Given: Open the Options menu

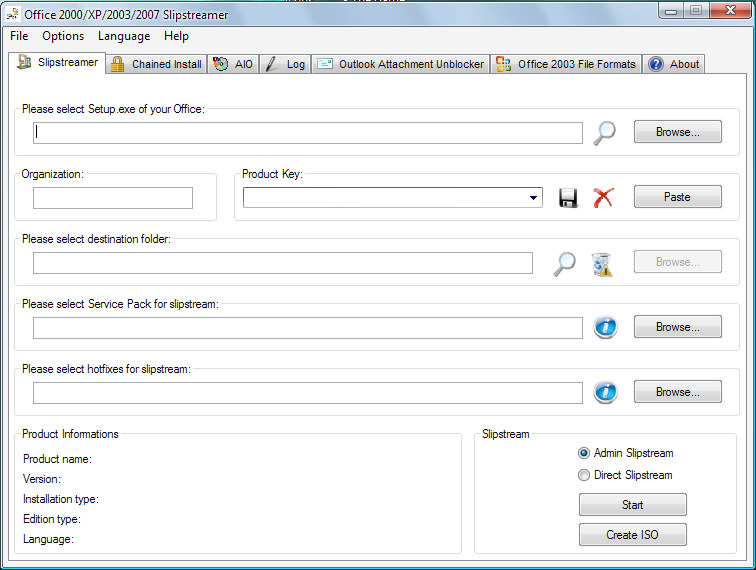Looking at the screenshot, I should tap(63, 36).
